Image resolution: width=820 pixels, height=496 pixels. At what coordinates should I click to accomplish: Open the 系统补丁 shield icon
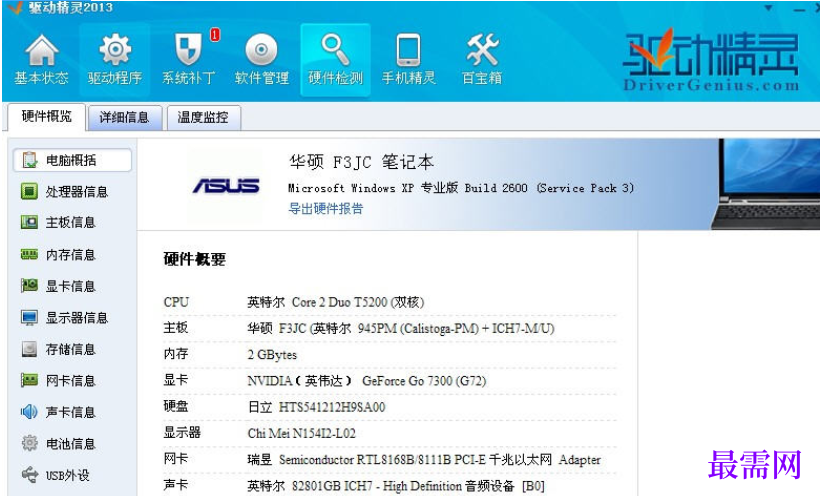tap(188, 49)
